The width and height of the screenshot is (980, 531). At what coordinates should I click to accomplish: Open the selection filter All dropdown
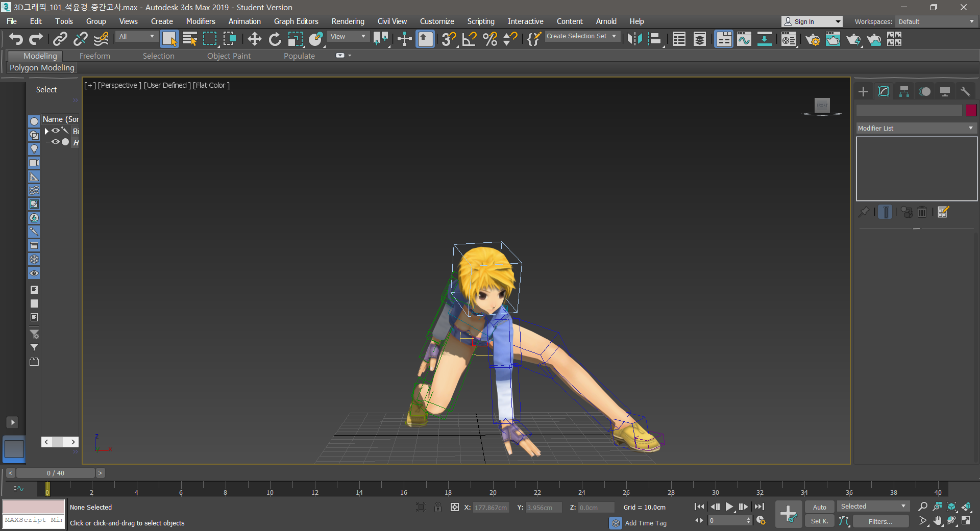tap(136, 37)
